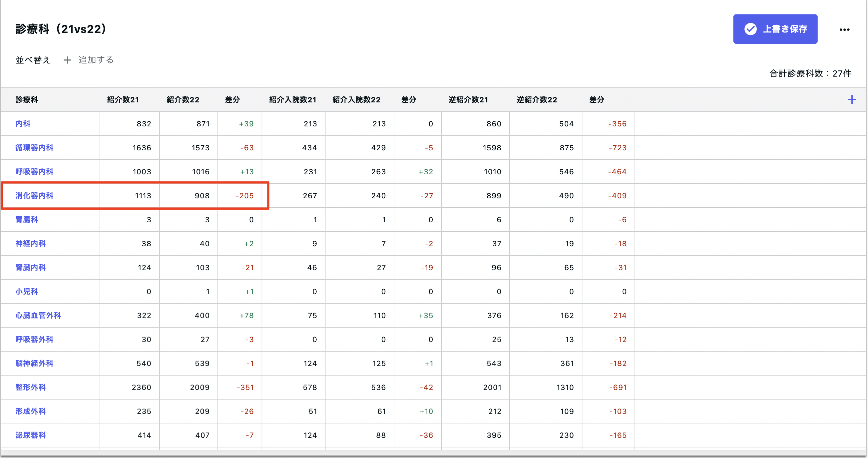Open the 整形外科 department link

tap(31, 387)
